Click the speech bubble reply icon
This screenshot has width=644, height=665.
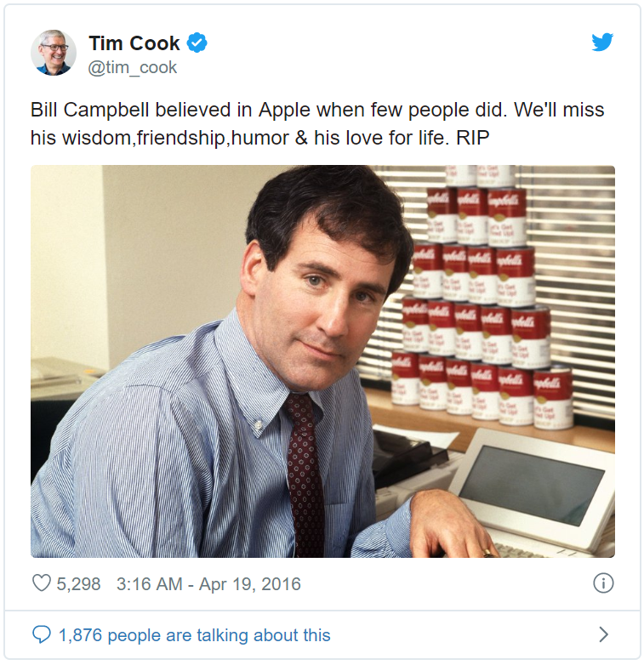(42, 634)
